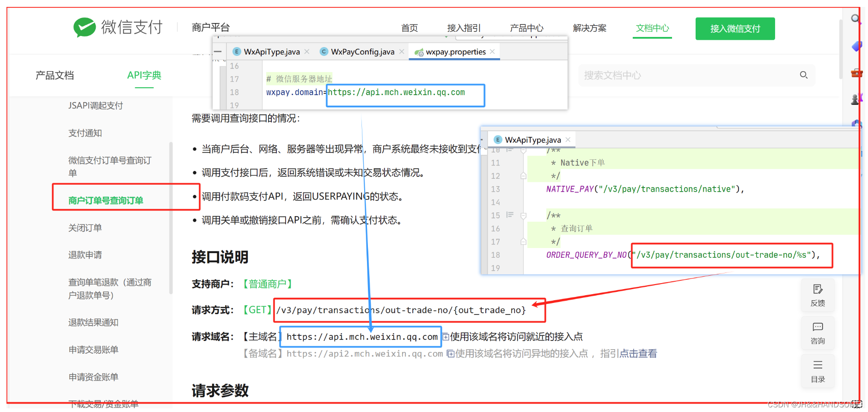Open the 查询单笔退款 sidebar entry
This screenshot has width=868, height=412.
tap(110, 289)
